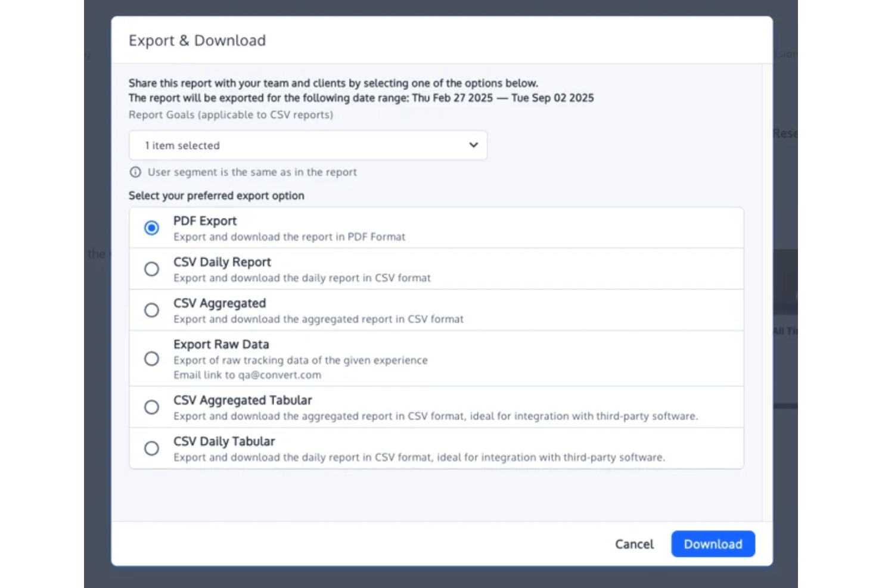Image resolution: width=882 pixels, height=588 pixels.
Task: Click 'Export and download the daily report in CSV format'
Action: point(302,278)
